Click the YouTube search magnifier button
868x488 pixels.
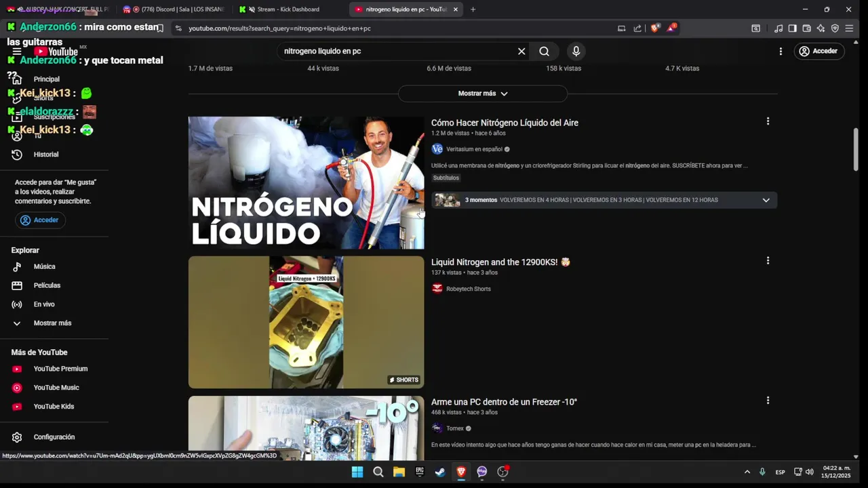[x=544, y=52]
